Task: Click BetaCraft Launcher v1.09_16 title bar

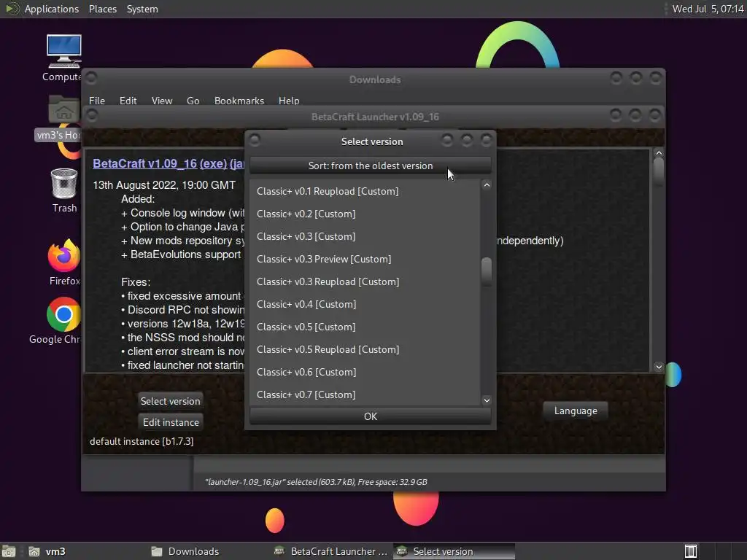Action: [374, 117]
